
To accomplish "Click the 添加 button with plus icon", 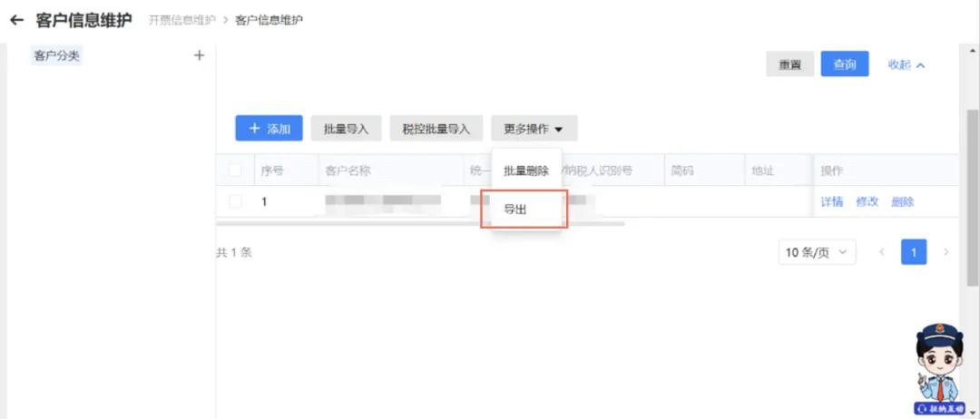I will [x=269, y=129].
